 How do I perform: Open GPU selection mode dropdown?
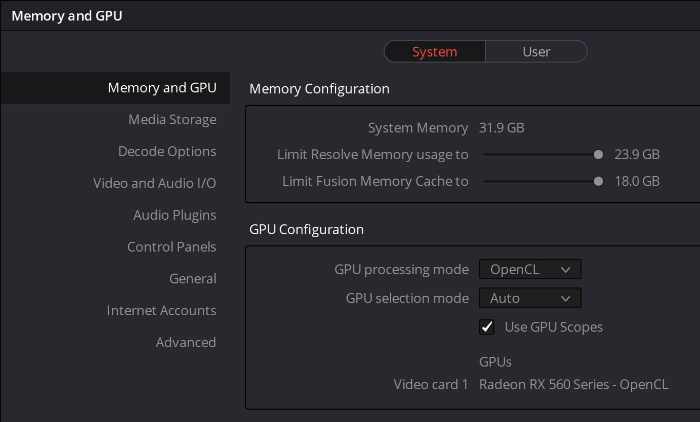[x=530, y=298]
